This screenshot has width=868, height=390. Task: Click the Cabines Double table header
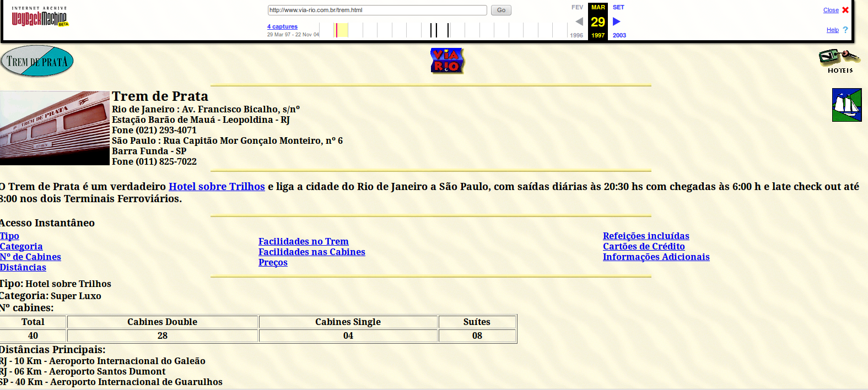tap(163, 322)
